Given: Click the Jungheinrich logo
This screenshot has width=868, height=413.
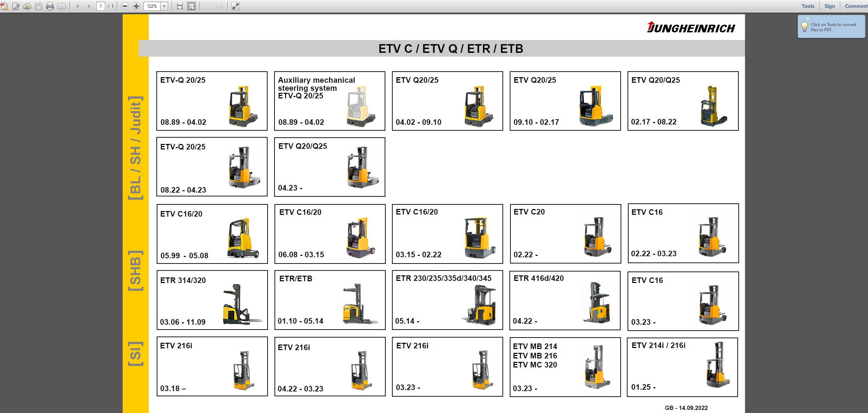Looking at the screenshot, I should click(691, 27).
